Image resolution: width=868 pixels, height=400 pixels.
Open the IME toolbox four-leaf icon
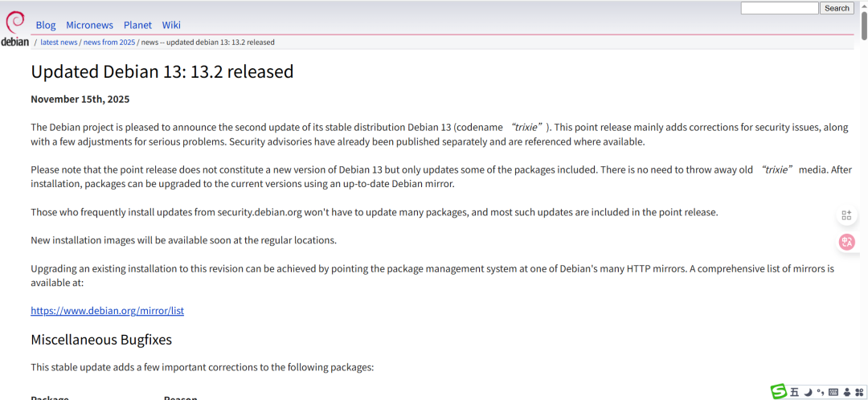click(859, 392)
